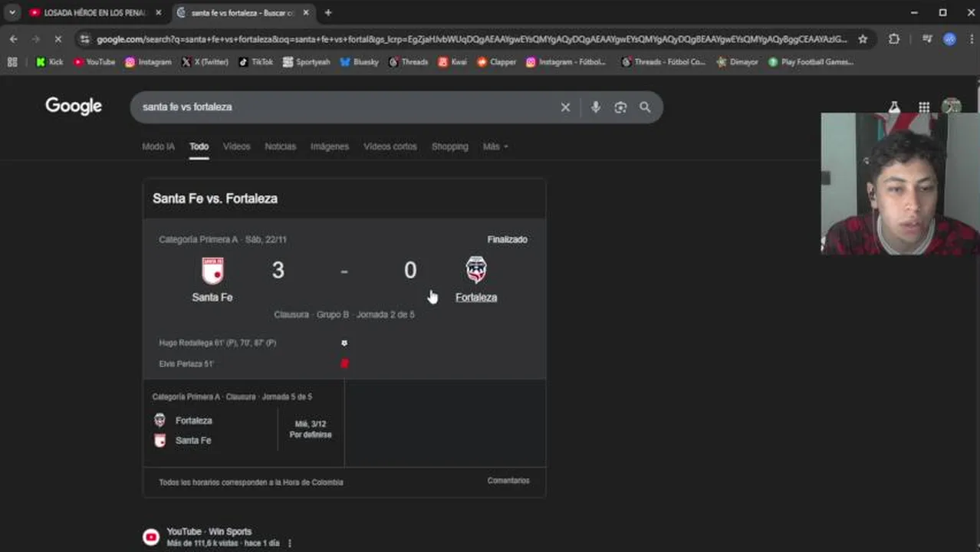Switch to Videos cortos tab

click(x=390, y=146)
